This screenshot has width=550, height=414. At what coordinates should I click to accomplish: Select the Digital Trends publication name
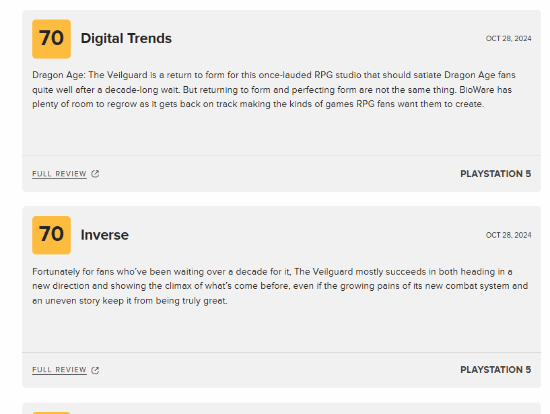coord(126,38)
